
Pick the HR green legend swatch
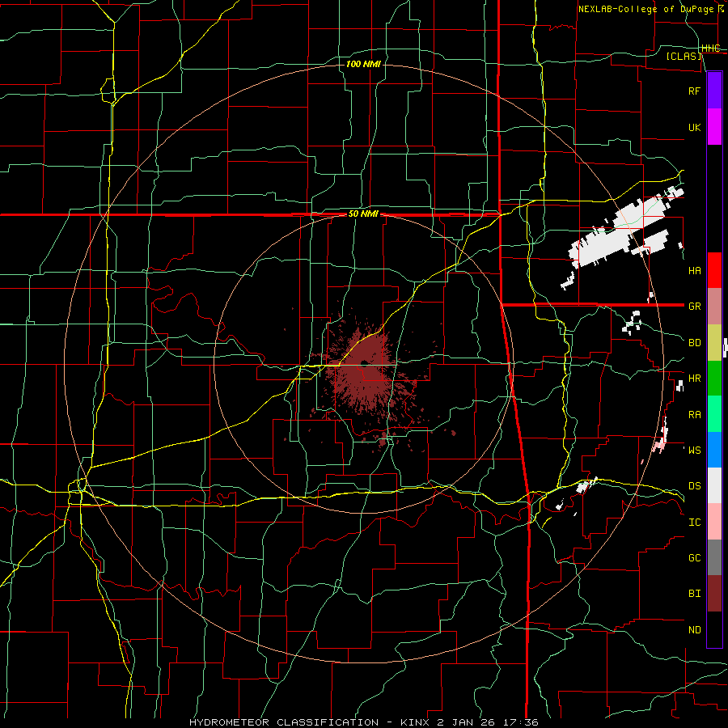pyautogui.click(x=714, y=378)
